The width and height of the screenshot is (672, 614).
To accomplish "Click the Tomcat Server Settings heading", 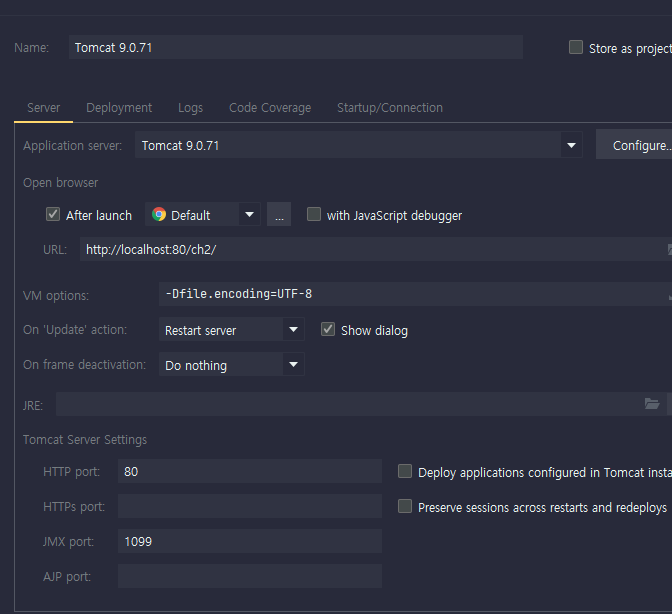I will (x=85, y=440).
